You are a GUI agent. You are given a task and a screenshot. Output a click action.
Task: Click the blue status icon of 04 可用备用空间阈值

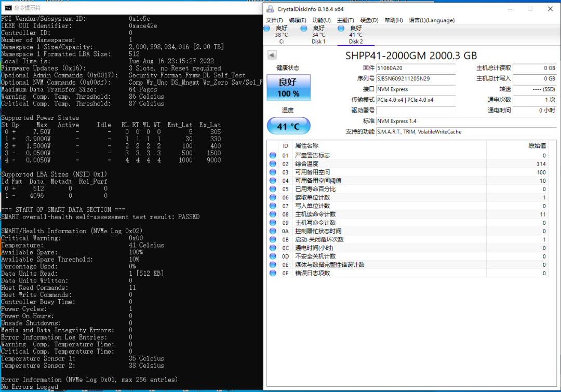[273, 181]
